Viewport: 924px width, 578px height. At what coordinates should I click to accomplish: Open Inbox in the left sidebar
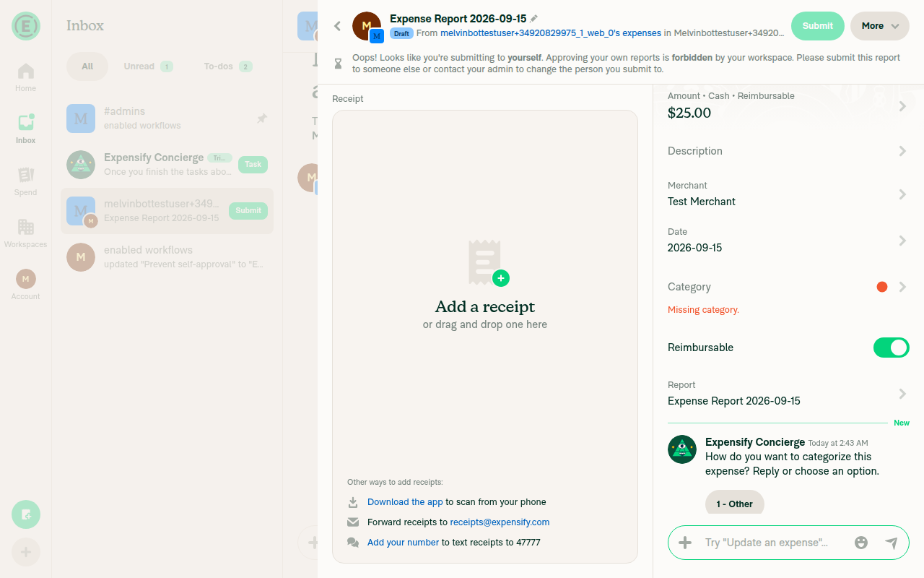(26, 129)
